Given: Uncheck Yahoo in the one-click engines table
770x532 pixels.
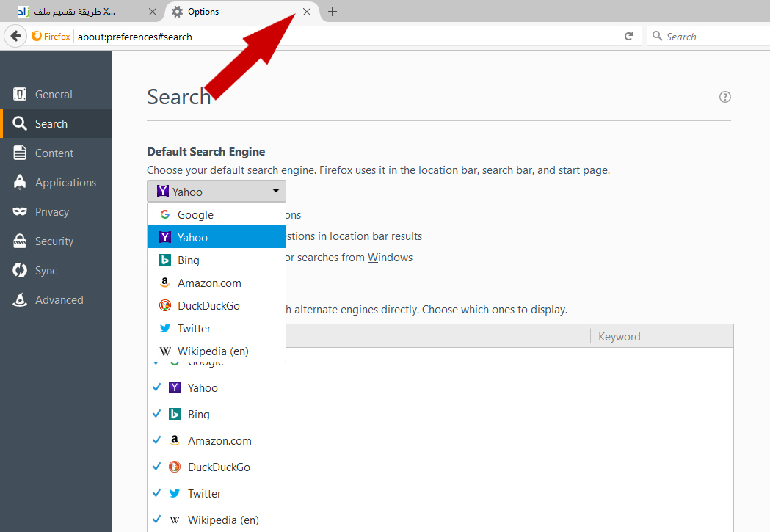Looking at the screenshot, I should pos(156,387).
